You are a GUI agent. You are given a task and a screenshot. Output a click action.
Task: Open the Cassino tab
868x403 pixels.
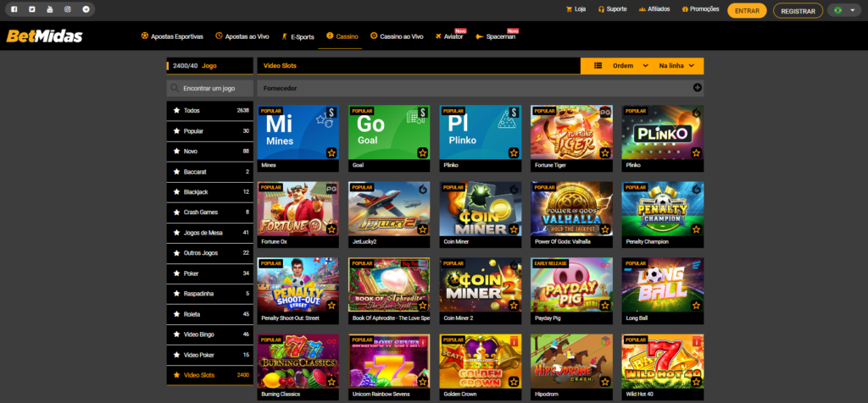(x=342, y=36)
